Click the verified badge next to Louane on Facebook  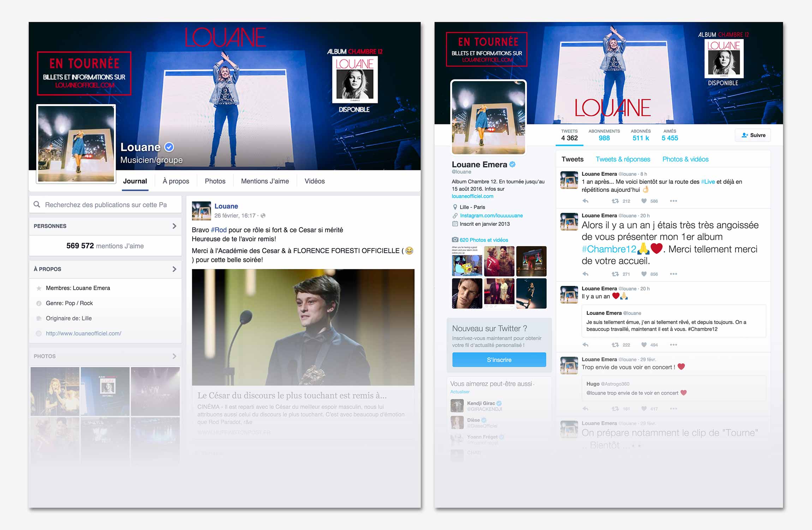[169, 147]
